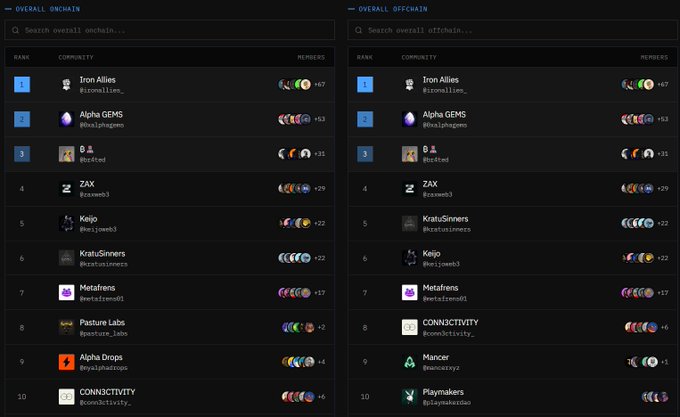Open KratuSinners logo in Onchain table

tap(66, 258)
